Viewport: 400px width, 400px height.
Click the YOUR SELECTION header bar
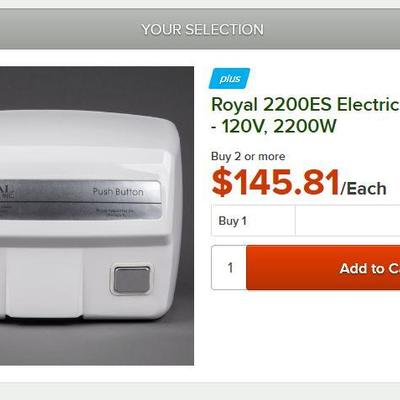point(200,30)
